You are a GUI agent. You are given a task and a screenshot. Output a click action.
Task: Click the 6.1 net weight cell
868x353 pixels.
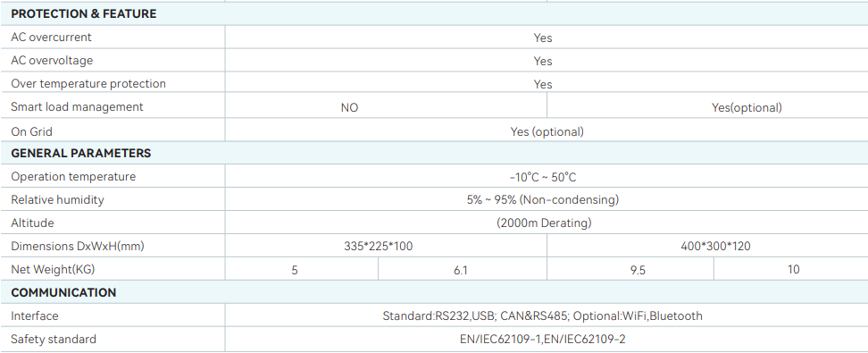pyautogui.click(x=461, y=271)
